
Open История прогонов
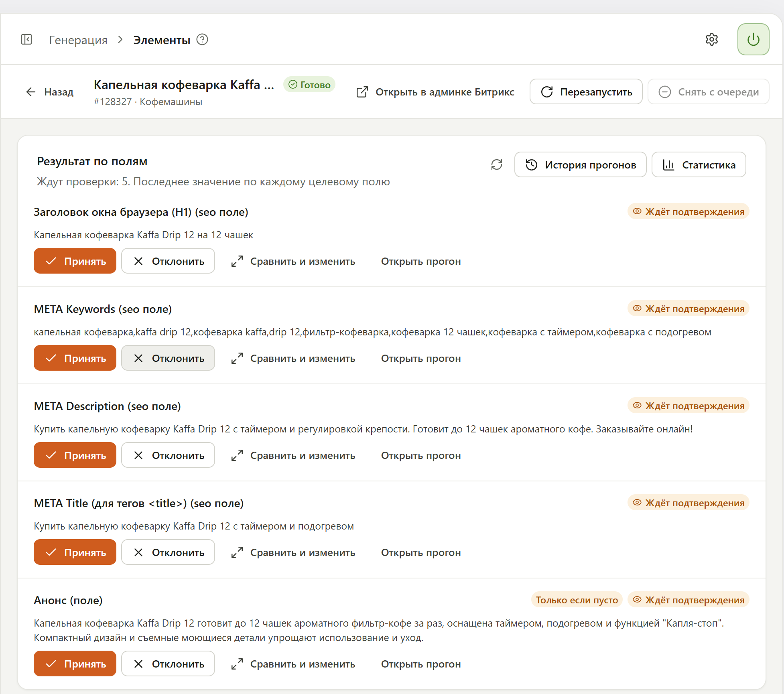pyautogui.click(x=580, y=164)
